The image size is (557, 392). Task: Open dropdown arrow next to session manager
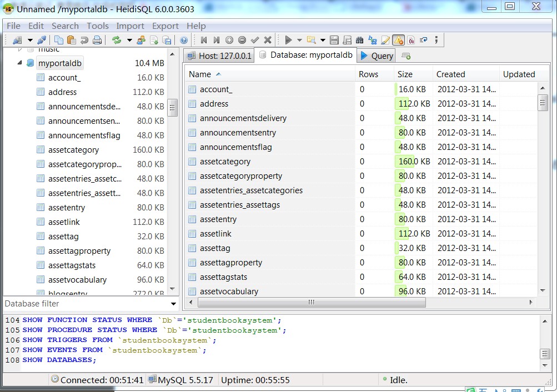[x=30, y=40]
